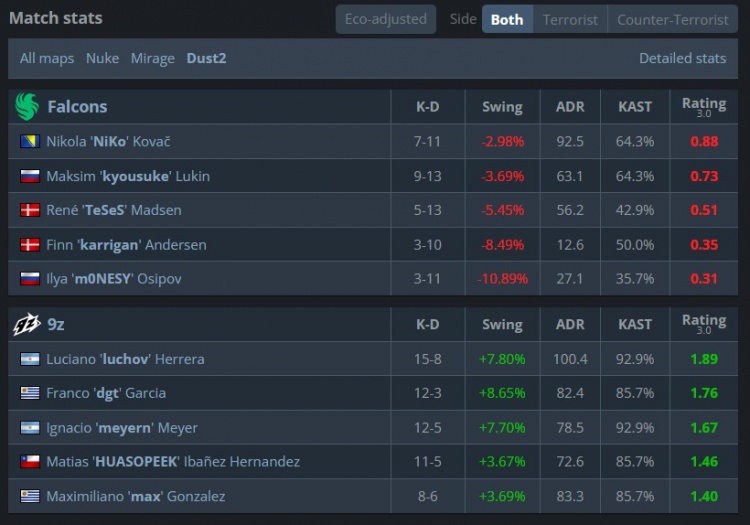Click NiKo's 0.88 rating value
This screenshot has height=525, width=750.
(704, 142)
